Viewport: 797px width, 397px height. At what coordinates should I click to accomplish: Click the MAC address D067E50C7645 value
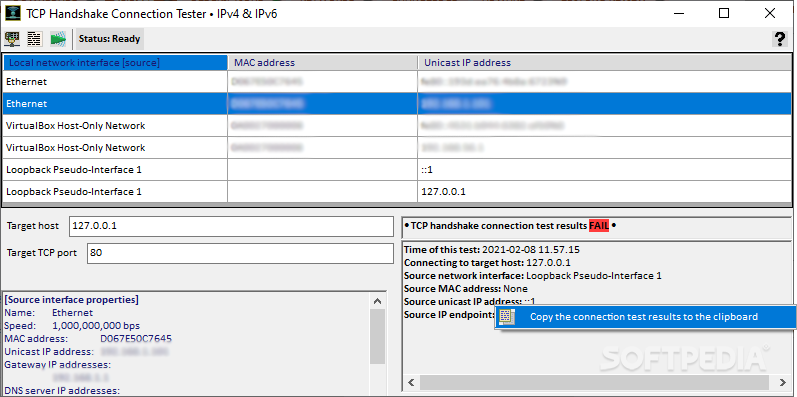tap(136, 338)
